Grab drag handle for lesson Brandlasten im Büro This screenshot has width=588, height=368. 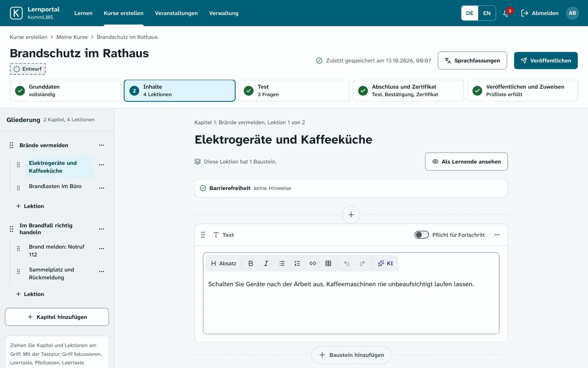(18, 188)
